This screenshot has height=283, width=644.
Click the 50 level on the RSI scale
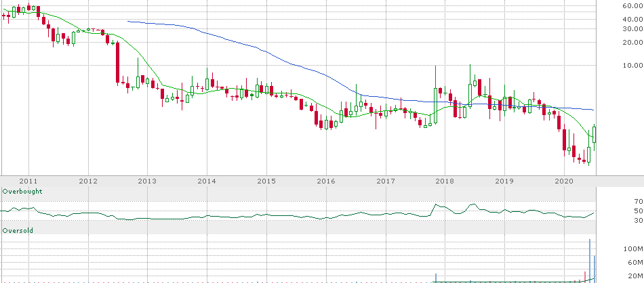pos(639,211)
